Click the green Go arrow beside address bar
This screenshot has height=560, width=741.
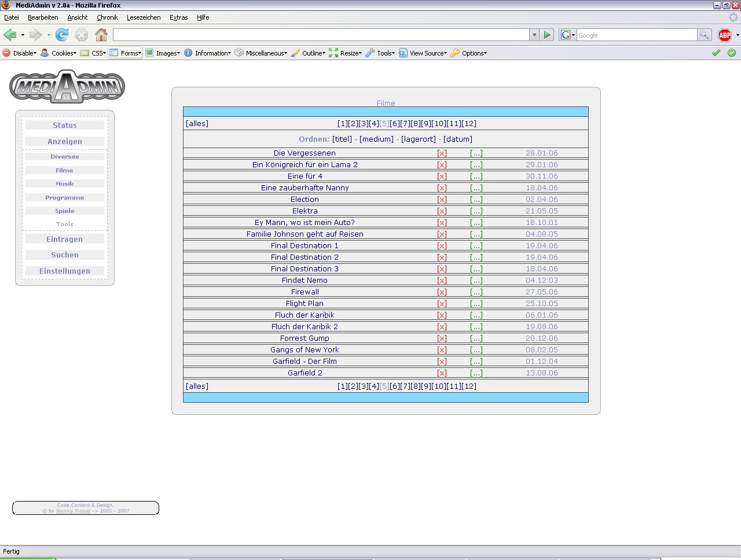pyautogui.click(x=547, y=35)
